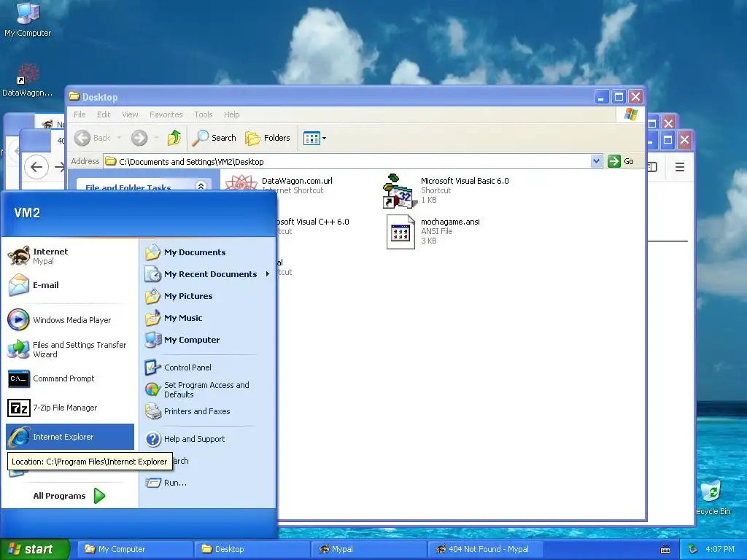Select My Computer desktop icon
Viewport: 747px width, 560px height.
coord(28,20)
